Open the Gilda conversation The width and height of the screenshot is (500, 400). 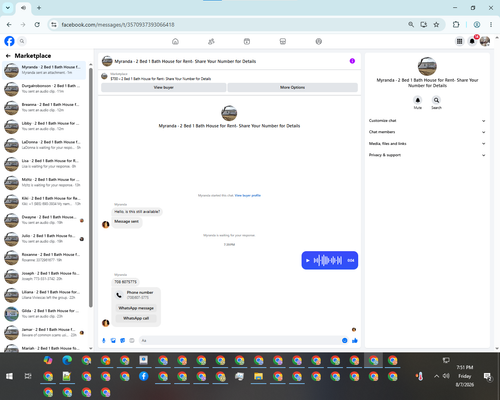44,313
